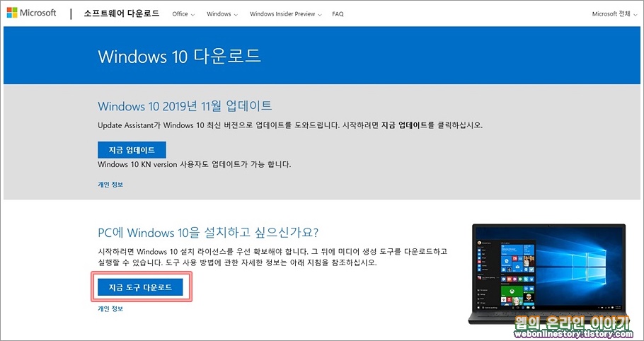Expand the Office menu

[183, 14]
